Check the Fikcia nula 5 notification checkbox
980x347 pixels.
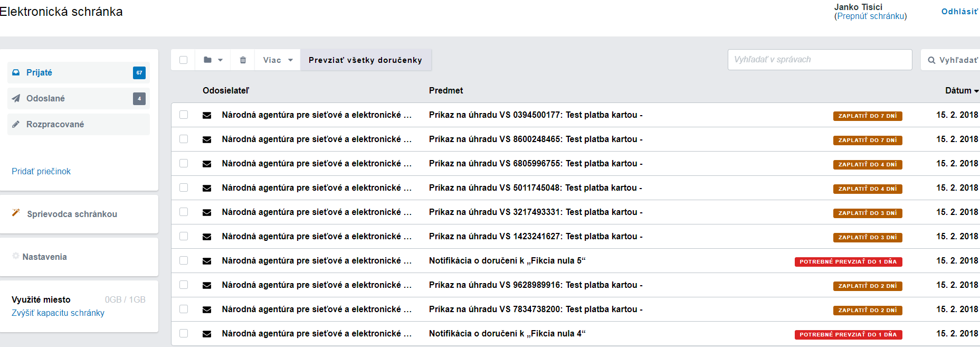click(x=184, y=260)
